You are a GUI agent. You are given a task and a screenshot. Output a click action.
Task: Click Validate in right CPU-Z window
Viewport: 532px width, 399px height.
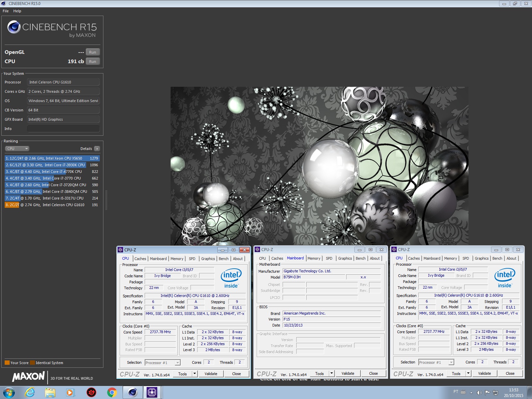(x=484, y=373)
